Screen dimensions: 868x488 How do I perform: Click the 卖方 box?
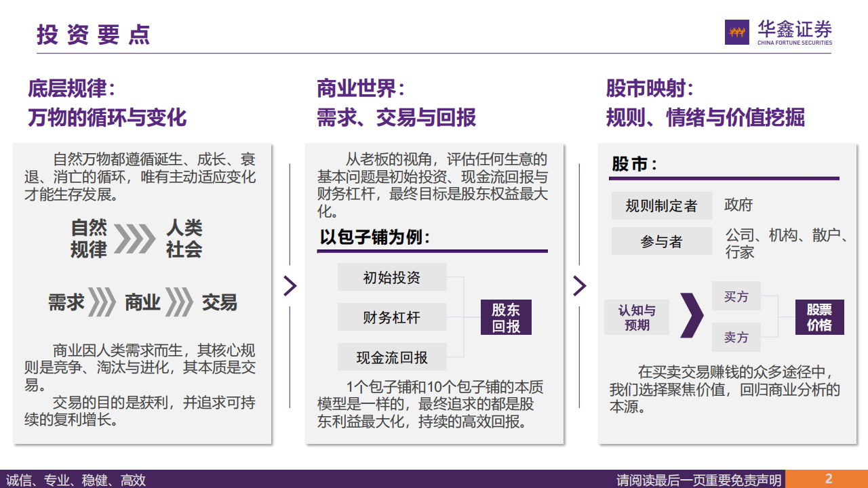(736, 337)
